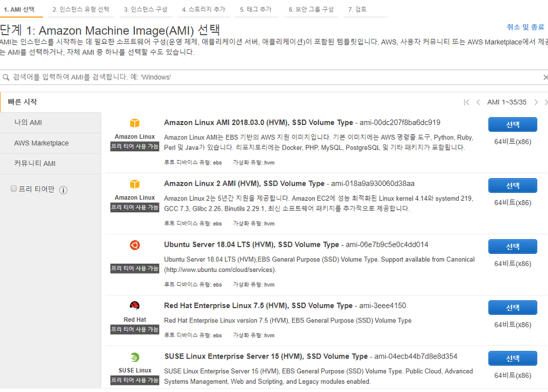Viewport: 548px width, 392px height.
Task: Clear the AMI search with X icon
Action: click(x=545, y=77)
